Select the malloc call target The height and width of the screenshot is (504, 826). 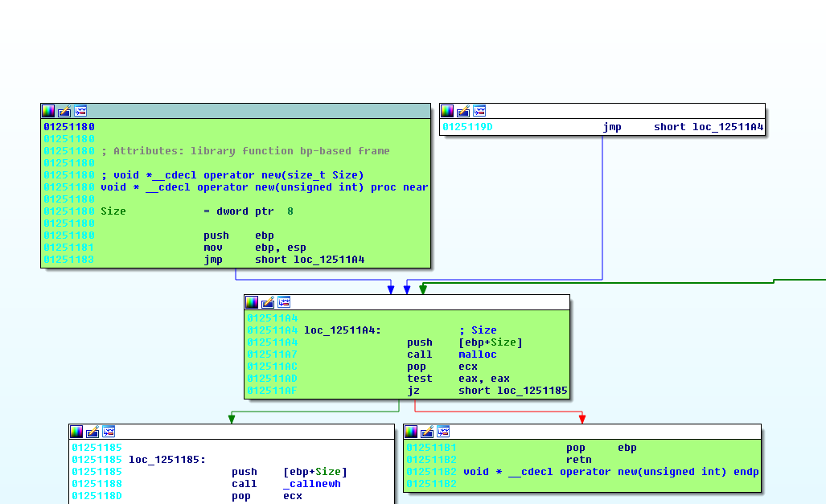coord(477,354)
